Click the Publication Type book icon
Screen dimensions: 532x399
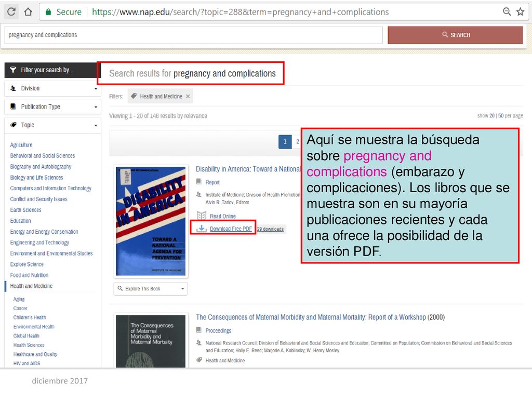pyautogui.click(x=13, y=107)
